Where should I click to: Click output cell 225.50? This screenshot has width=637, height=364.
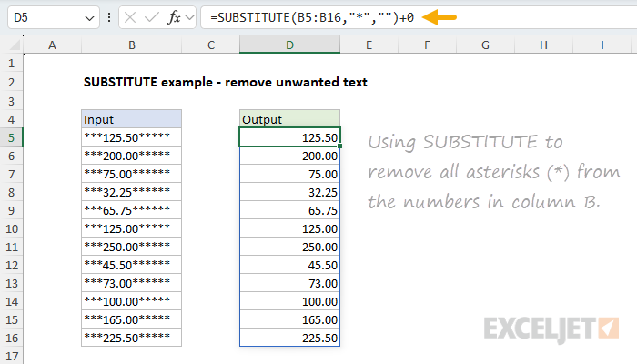[289, 338]
